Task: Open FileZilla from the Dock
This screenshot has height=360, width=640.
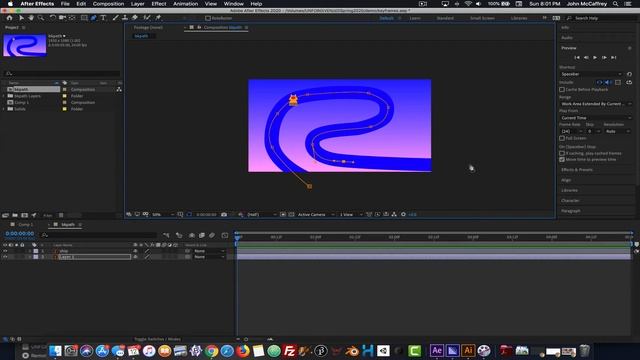Action: (289, 351)
